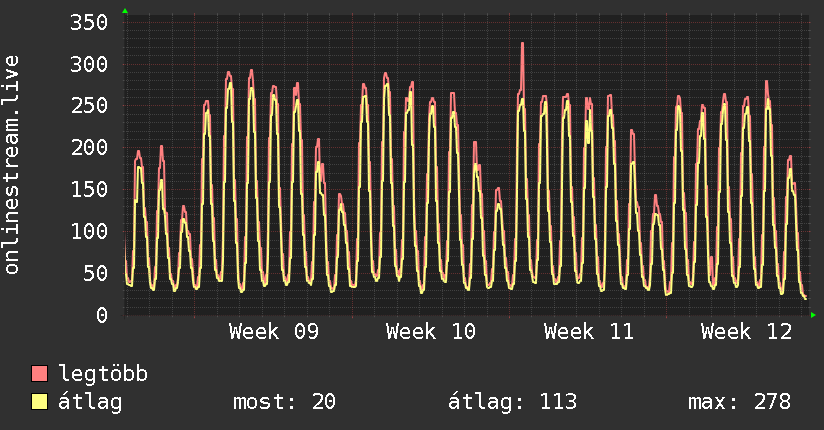Viewport: 824px width, 430px height.
Task: Click the 350 y-axis label
Action: point(89,23)
